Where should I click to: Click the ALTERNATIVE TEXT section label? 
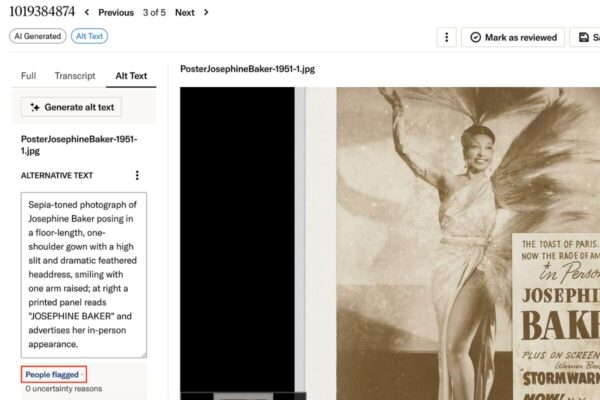(x=57, y=175)
